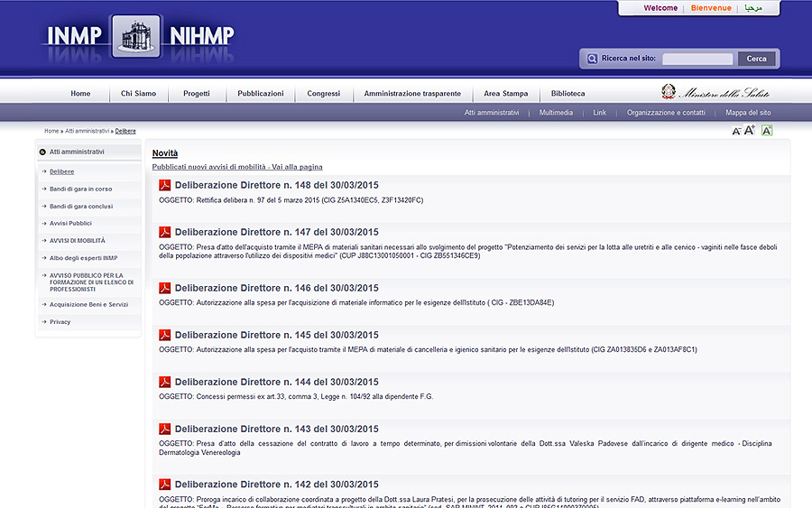
Task: Open the Congressi menu
Action: point(324,93)
